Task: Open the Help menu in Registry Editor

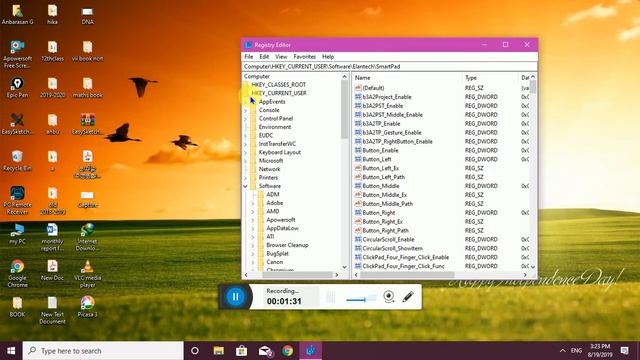Action: (328, 57)
